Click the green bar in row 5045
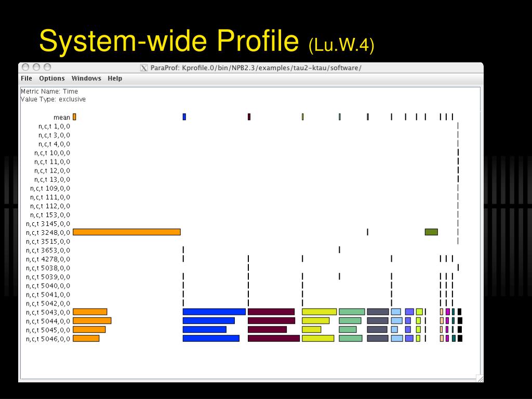532x399 pixels. click(x=348, y=329)
